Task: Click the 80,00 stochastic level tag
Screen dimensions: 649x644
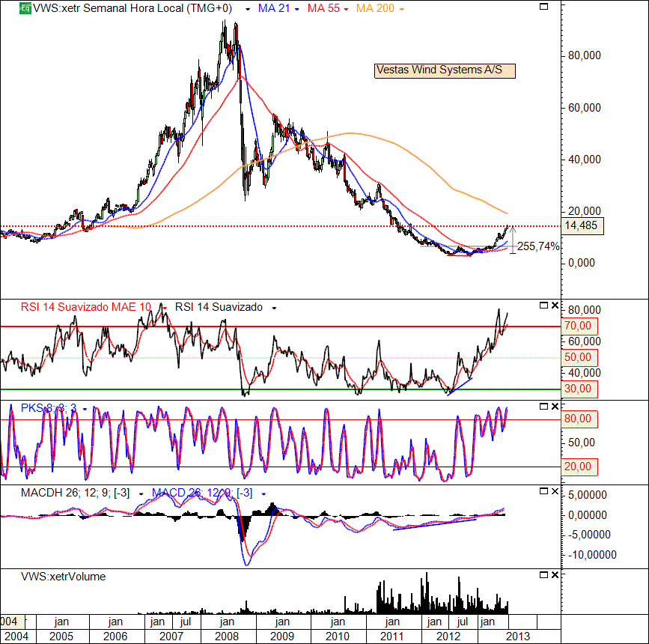Action: tap(579, 419)
